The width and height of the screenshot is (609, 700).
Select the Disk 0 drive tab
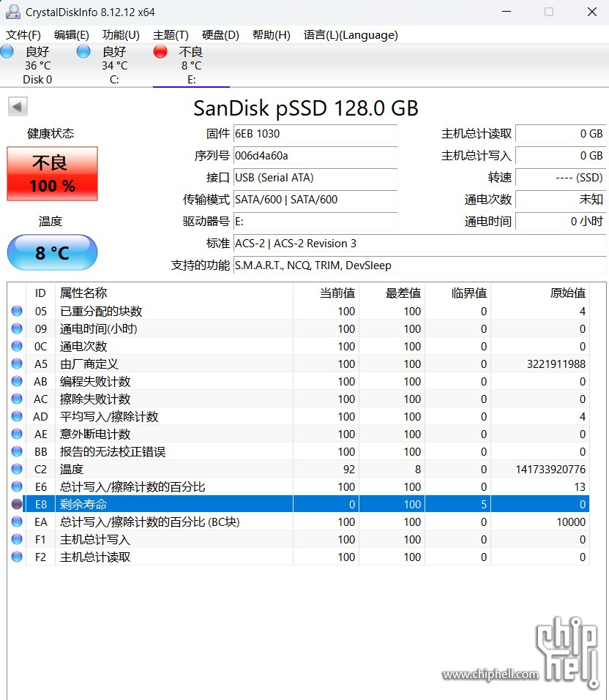[37, 65]
